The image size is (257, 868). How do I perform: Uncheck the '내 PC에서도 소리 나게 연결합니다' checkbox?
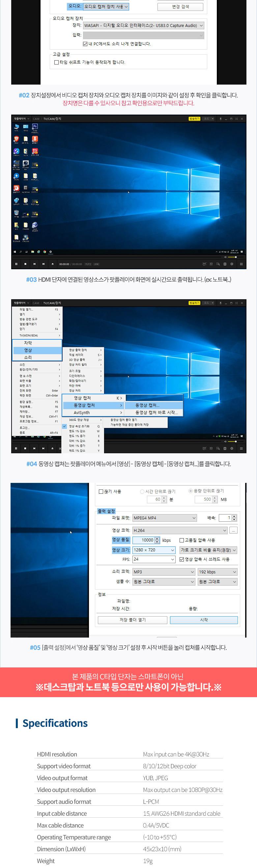(x=85, y=44)
